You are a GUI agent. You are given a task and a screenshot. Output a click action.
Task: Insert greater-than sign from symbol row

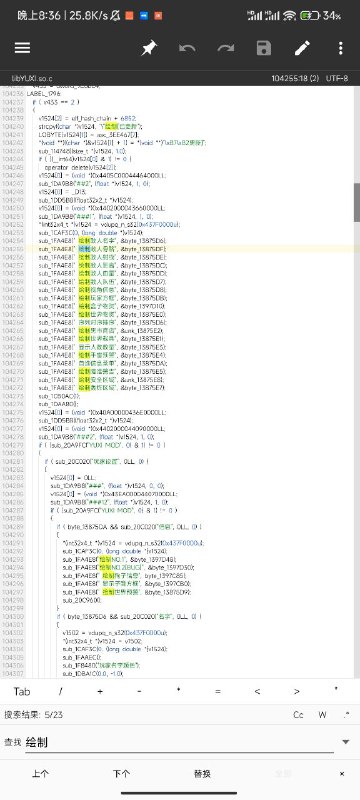tap(296, 692)
